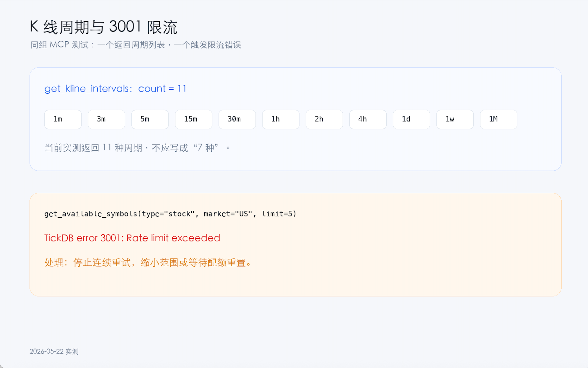Click the 1m interval chip
The width and height of the screenshot is (588, 368).
coord(63,119)
